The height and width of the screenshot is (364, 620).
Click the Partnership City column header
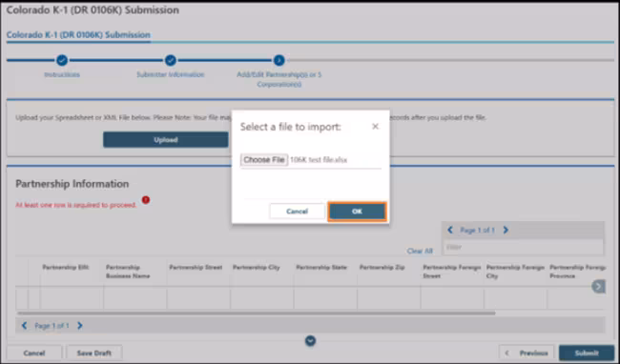point(257,267)
